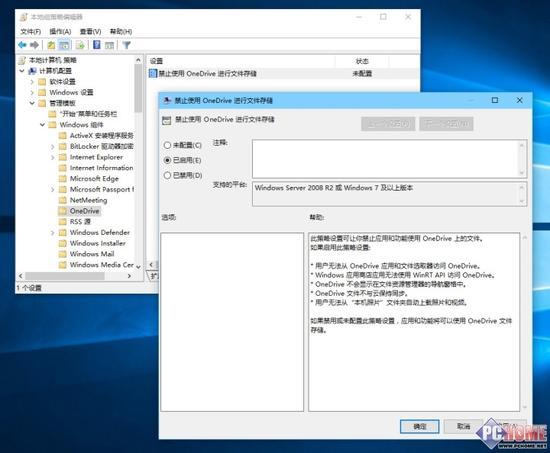Screen dimensions: 550x453
Task: Click the Export list toolbar icon
Action: pos(80,45)
